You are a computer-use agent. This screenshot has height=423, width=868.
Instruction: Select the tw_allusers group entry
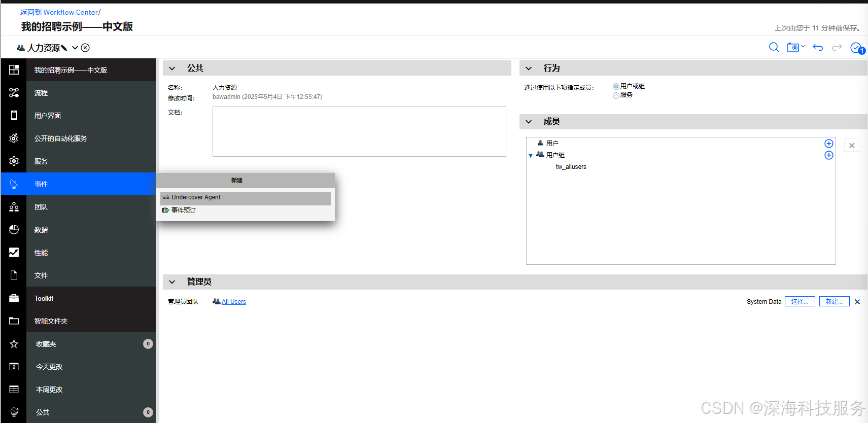point(571,167)
